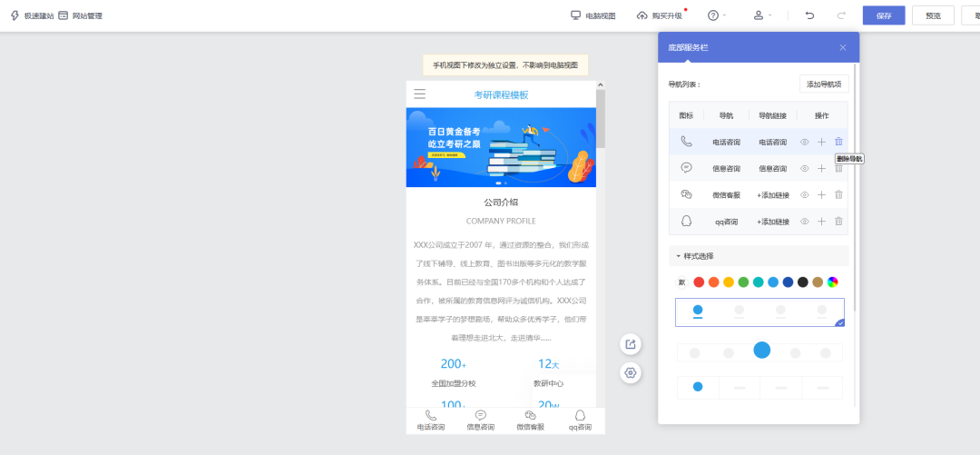Open the user account dropdown
980x455 pixels.
coord(762,15)
